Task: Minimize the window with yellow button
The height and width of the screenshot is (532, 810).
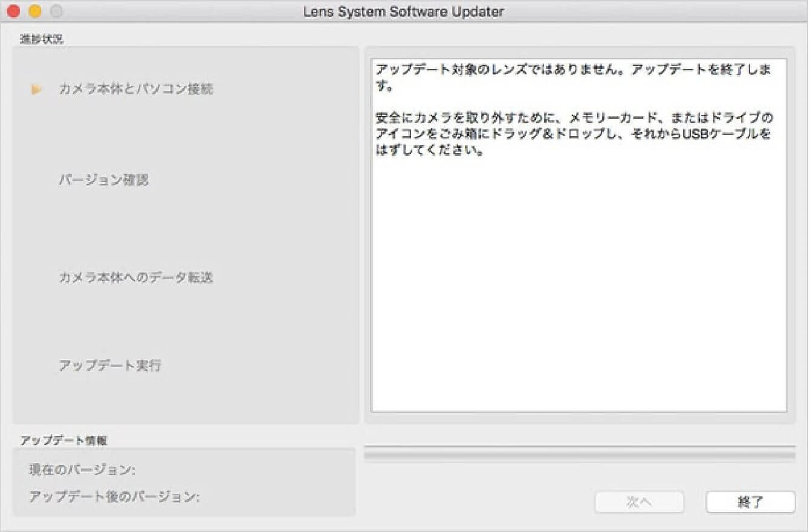Action: (35, 11)
